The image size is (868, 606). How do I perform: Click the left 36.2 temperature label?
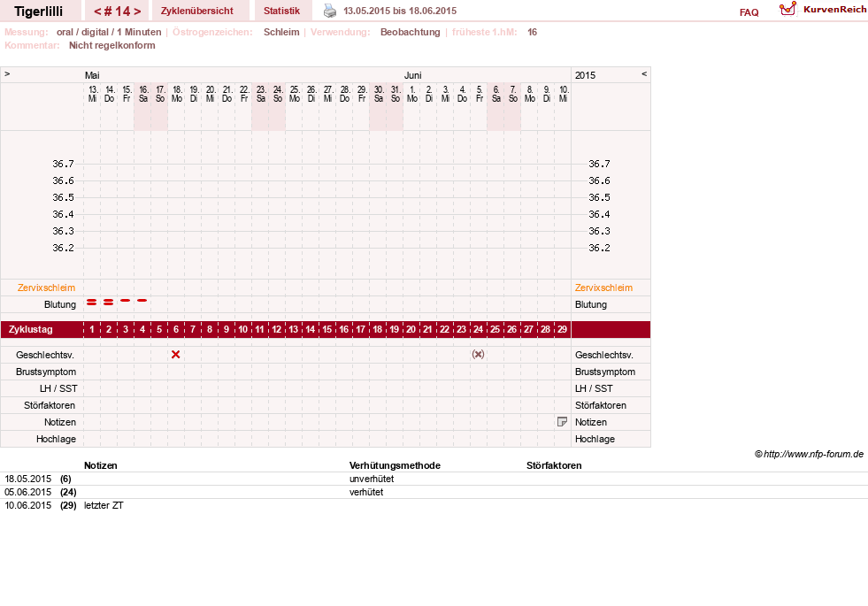click(63, 248)
